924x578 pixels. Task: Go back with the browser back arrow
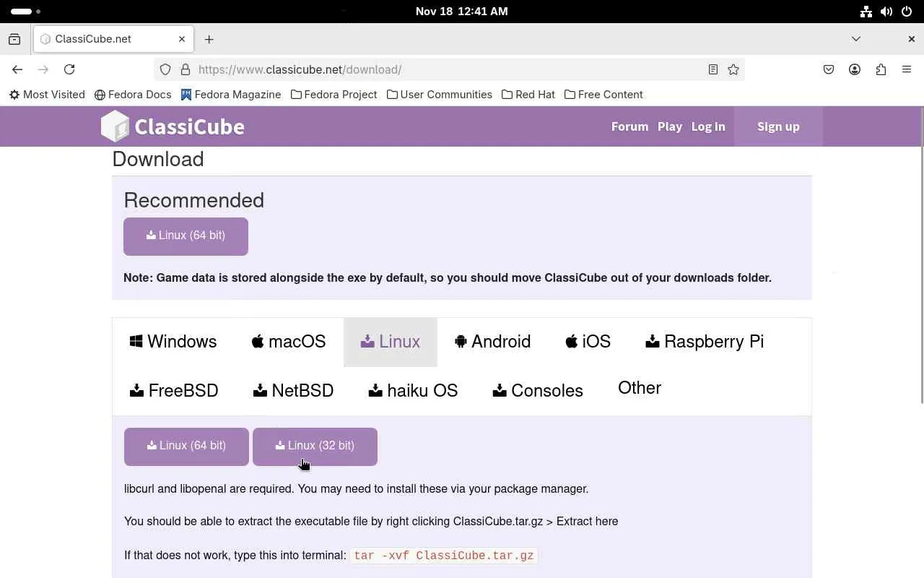coord(17,69)
